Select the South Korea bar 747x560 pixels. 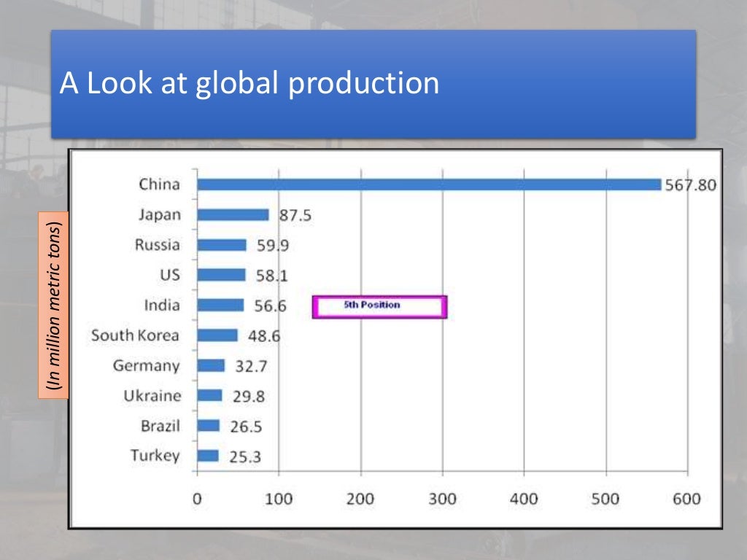point(217,335)
